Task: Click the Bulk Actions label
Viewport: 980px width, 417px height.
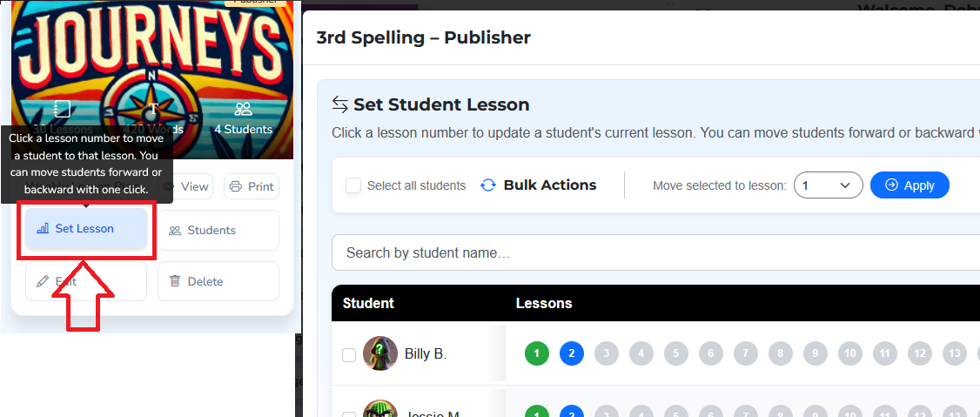Action: point(550,185)
